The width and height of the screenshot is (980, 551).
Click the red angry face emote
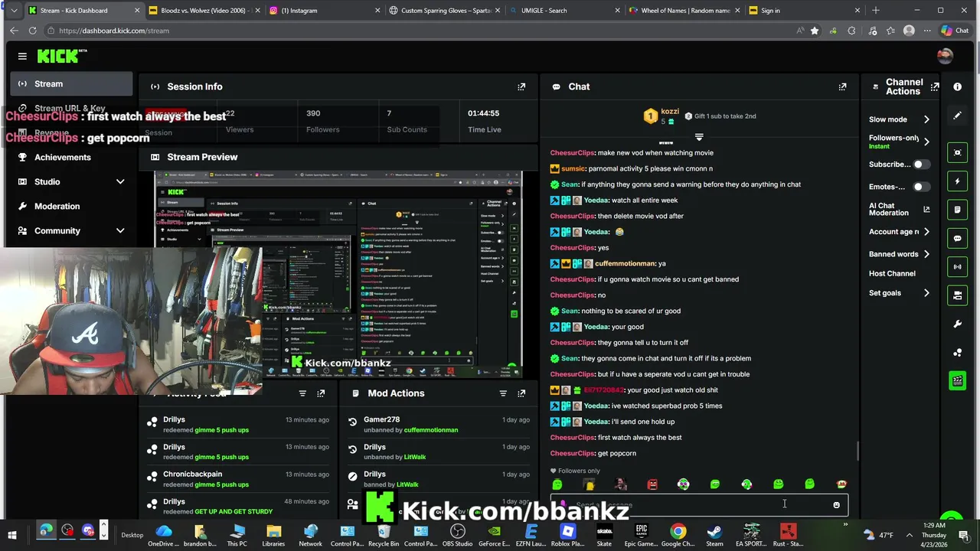[652, 484]
